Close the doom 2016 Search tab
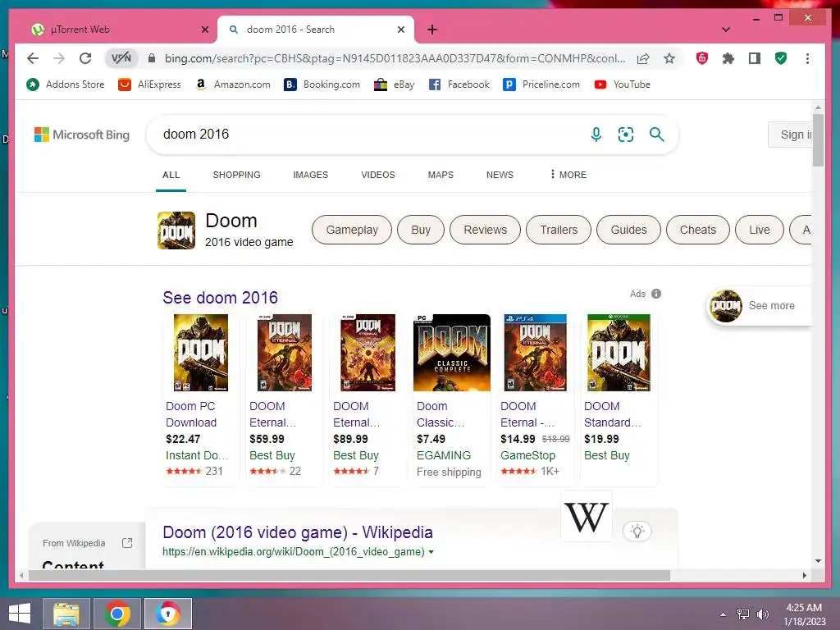The width and height of the screenshot is (840, 630). coord(400,30)
